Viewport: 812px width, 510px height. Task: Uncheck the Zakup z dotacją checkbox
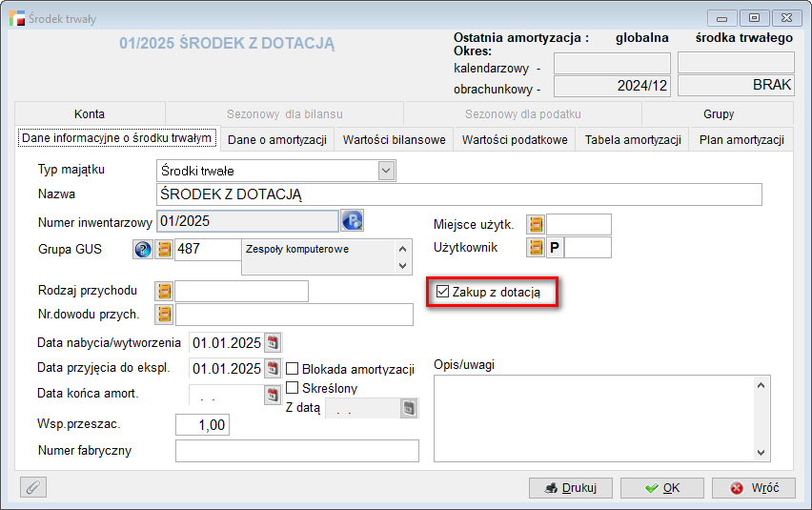[x=442, y=293]
